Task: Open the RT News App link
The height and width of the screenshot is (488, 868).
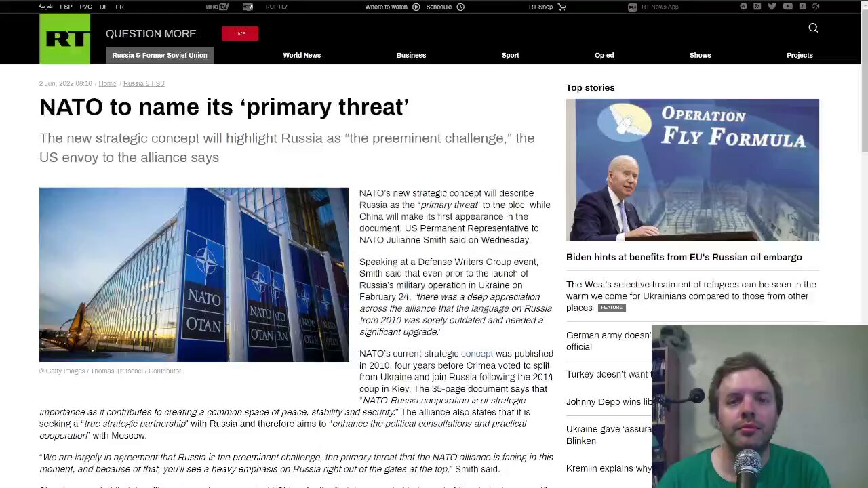Action: 660,7
